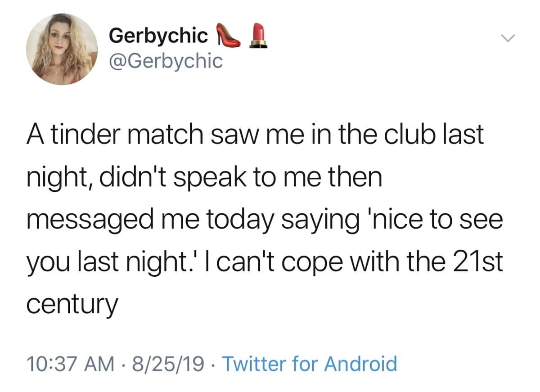The image size is (540, 392).
Task: Open Gerbychic's profile picture
Action: [x=62, y=49]
